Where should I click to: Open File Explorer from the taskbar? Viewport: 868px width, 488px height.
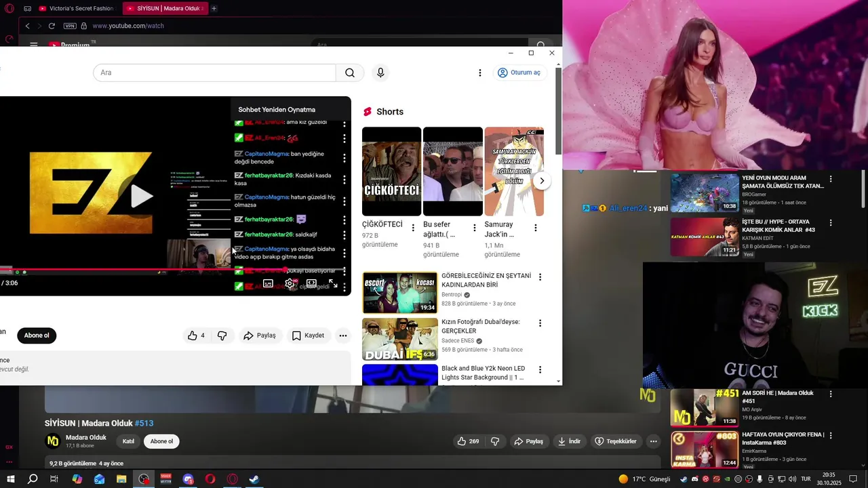pyautogui.click(x=121, y=479)
